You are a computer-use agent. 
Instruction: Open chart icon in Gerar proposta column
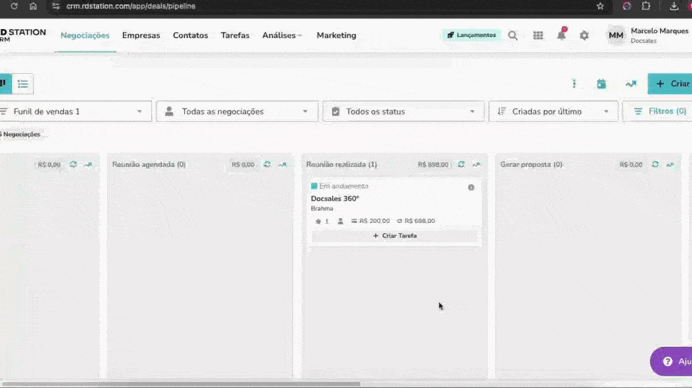670,164
